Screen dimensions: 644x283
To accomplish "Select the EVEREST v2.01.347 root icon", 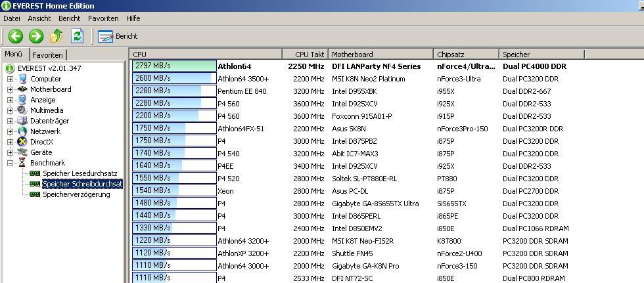I will 10,68.
